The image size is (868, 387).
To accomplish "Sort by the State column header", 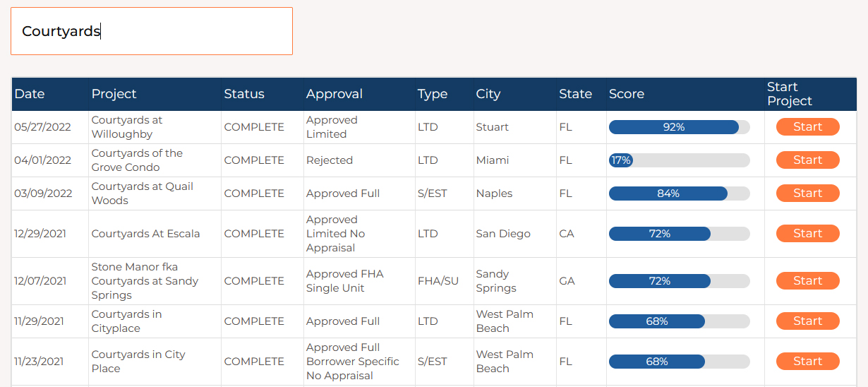I will (x=575, y=94).
